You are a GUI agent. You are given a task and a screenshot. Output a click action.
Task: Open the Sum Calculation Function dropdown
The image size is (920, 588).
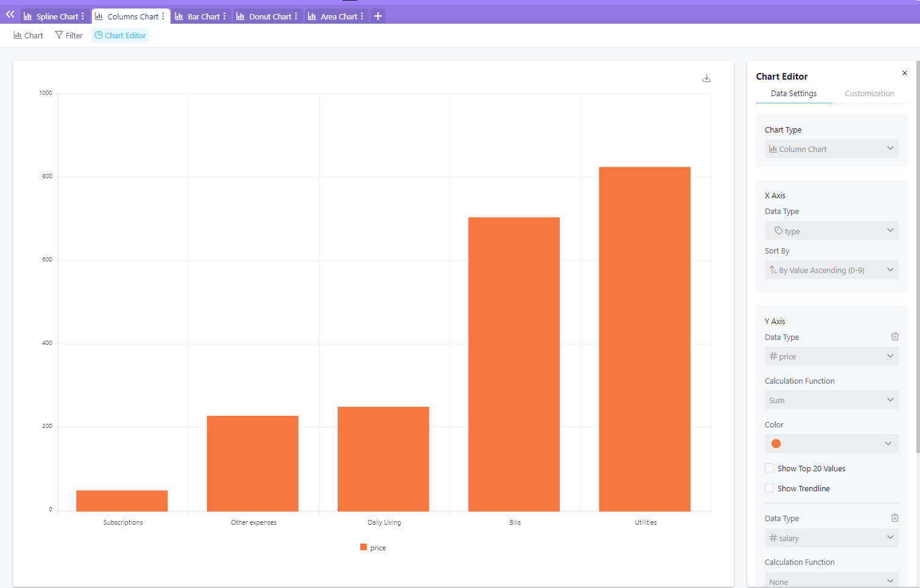[x=831, y=399]
